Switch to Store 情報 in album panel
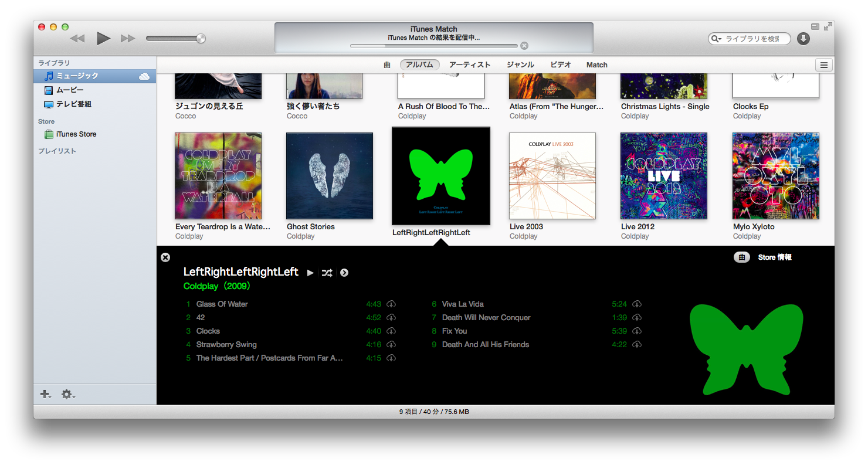The image size is (868, 465). point(774,257)
